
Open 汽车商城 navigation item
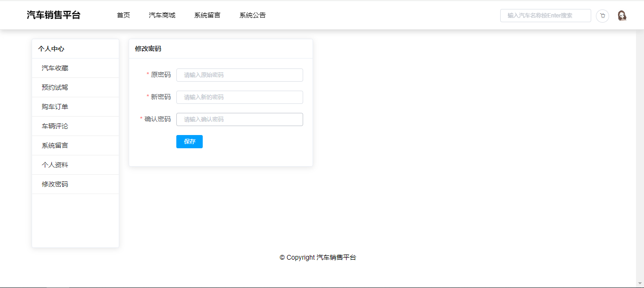point(162,15)
